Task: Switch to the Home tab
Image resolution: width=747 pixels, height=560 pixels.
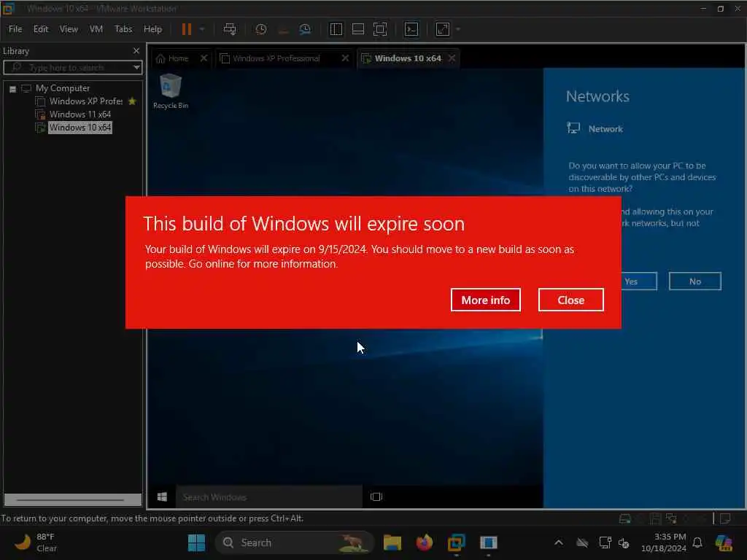Action: tap(172, 58)
